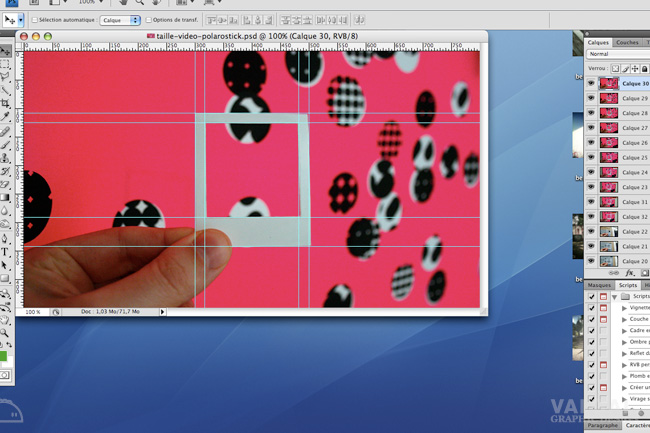Uncheck the Vignette action checkbox
The image size is (650, 433).
(592, 308)
